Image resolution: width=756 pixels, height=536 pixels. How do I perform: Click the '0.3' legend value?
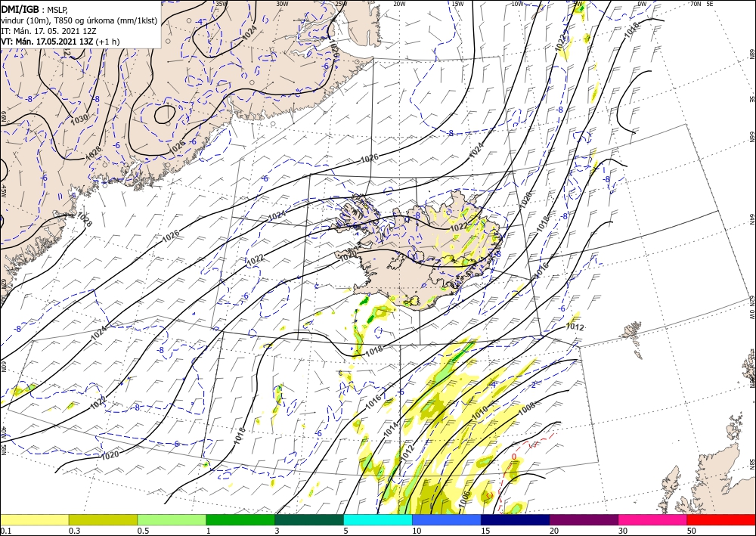pyautogui.click(x=74, y=531)
